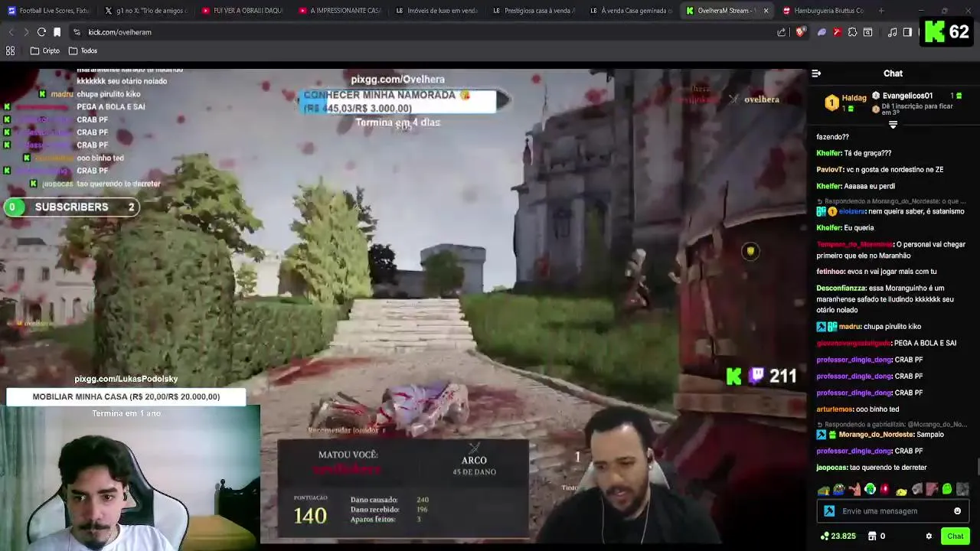The height and width of the screenshot is (551, 980).
Task: Collapse the chat panel with the arrow icon
Action: 816,73
